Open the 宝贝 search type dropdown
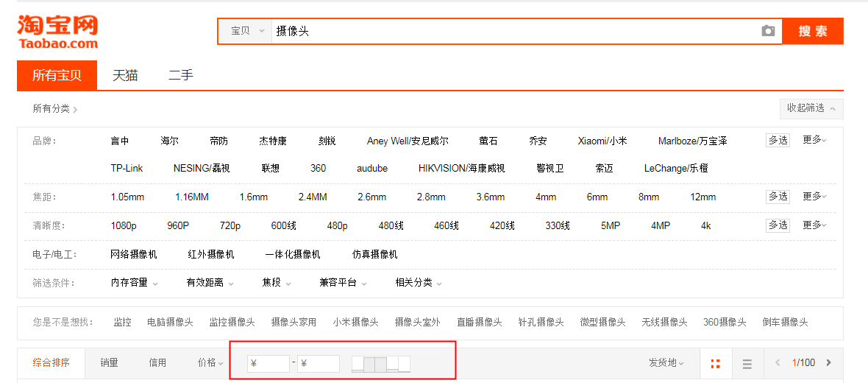 click(245, 31)
